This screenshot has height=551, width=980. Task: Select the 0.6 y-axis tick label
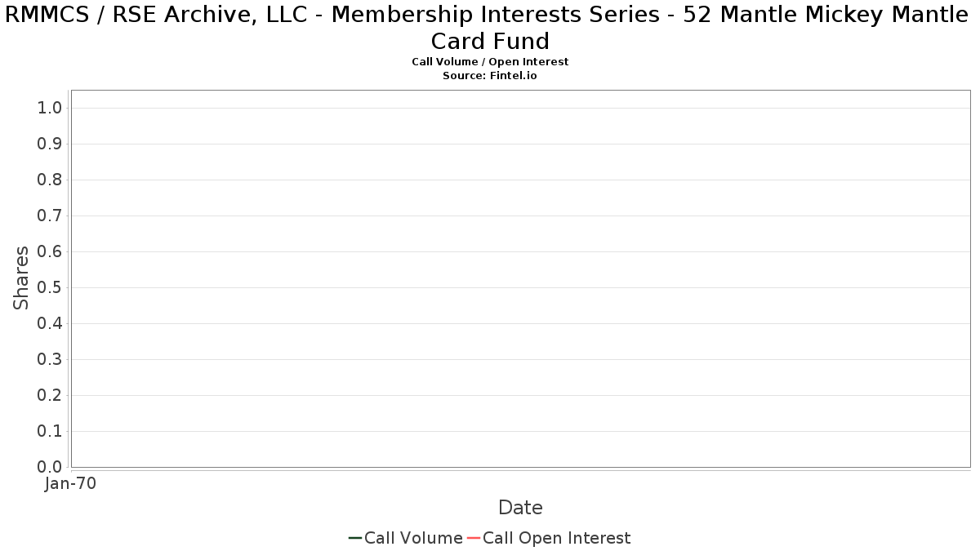pyautogui.click(x=50, y=252)
